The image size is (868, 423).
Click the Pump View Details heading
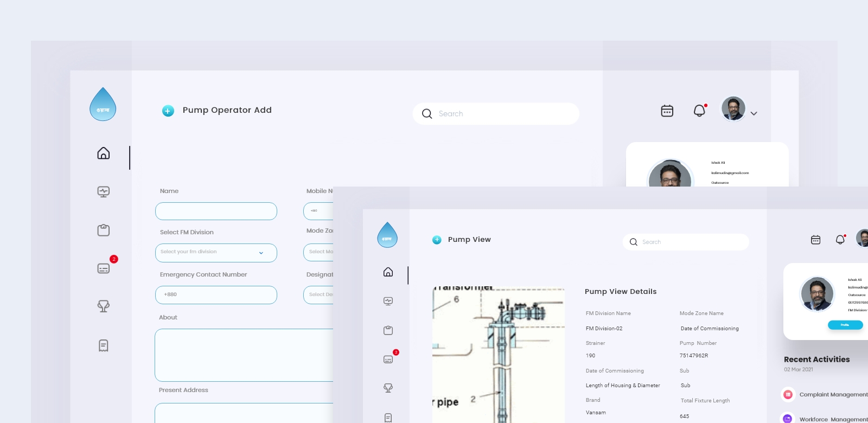(621, 292)
